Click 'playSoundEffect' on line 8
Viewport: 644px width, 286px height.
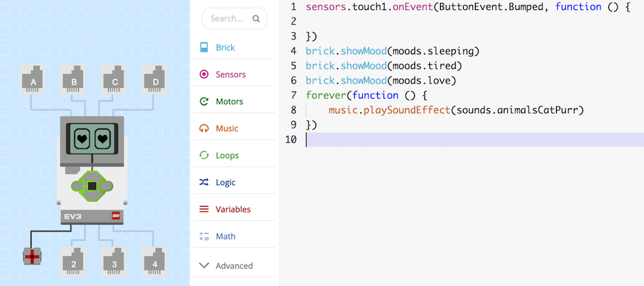coord(407,110)
